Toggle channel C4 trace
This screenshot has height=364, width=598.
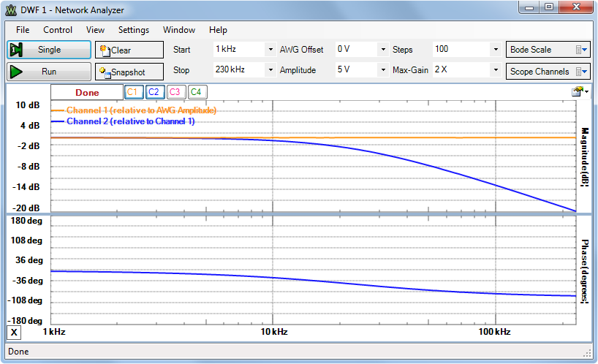click(x=197, y=92)
